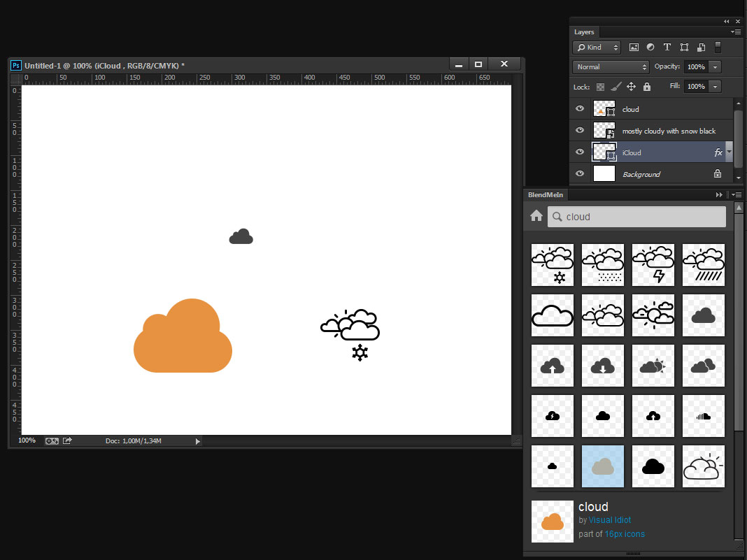
Task: Select the adjustment layers filter icon
Action: pos(650,47)
